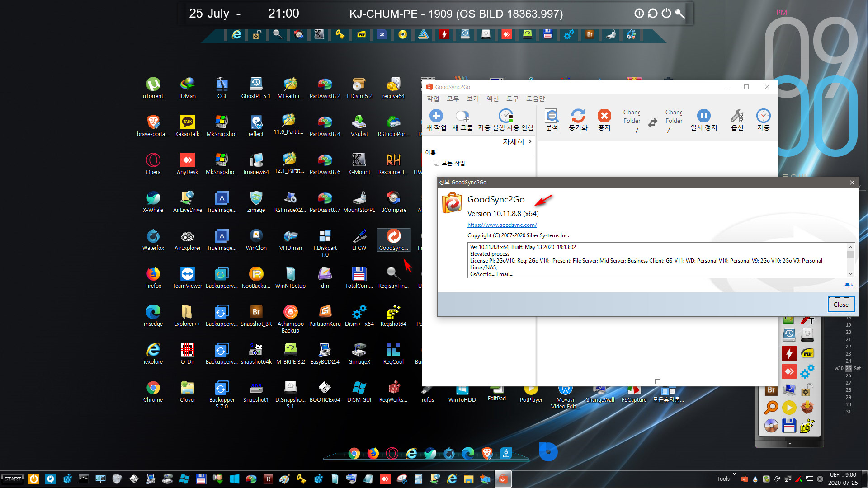Click Chrome icon in bottom browser dock
The width and height of the screenshot is (868, 488).
354,453
